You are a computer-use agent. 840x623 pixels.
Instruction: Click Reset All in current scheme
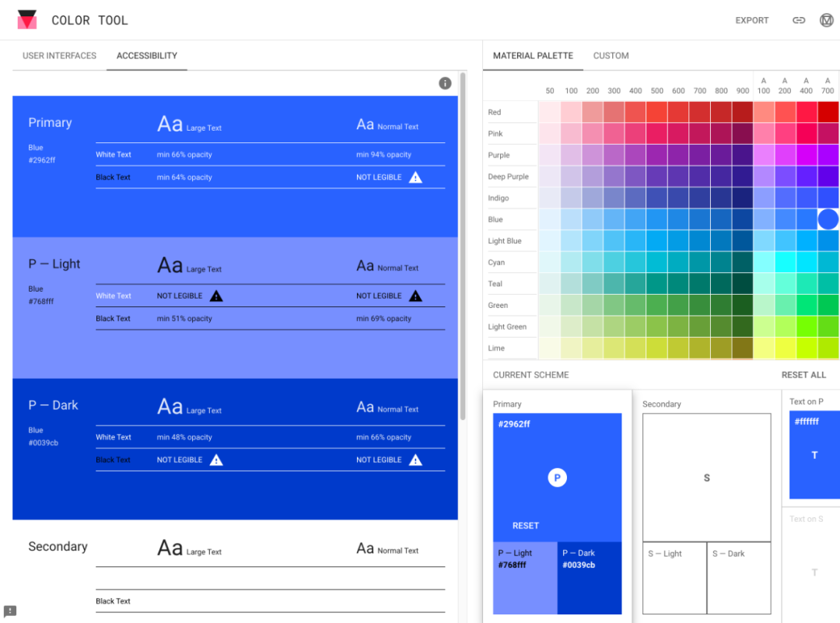(803, 375)
